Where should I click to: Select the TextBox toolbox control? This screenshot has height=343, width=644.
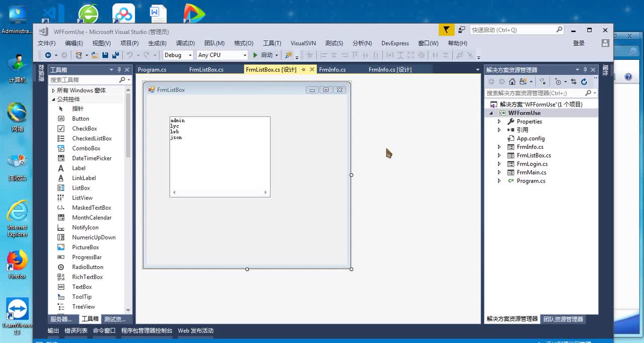(x=82, y=287)
